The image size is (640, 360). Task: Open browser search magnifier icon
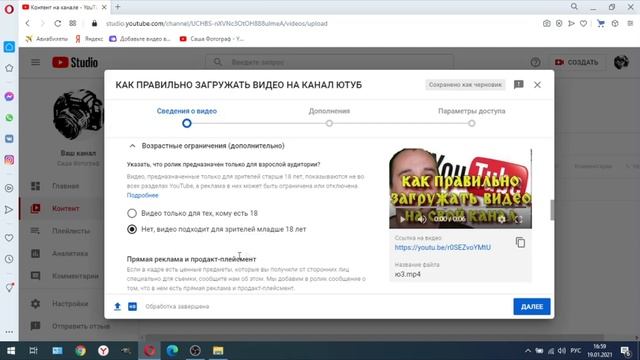[x=574, y=7]
